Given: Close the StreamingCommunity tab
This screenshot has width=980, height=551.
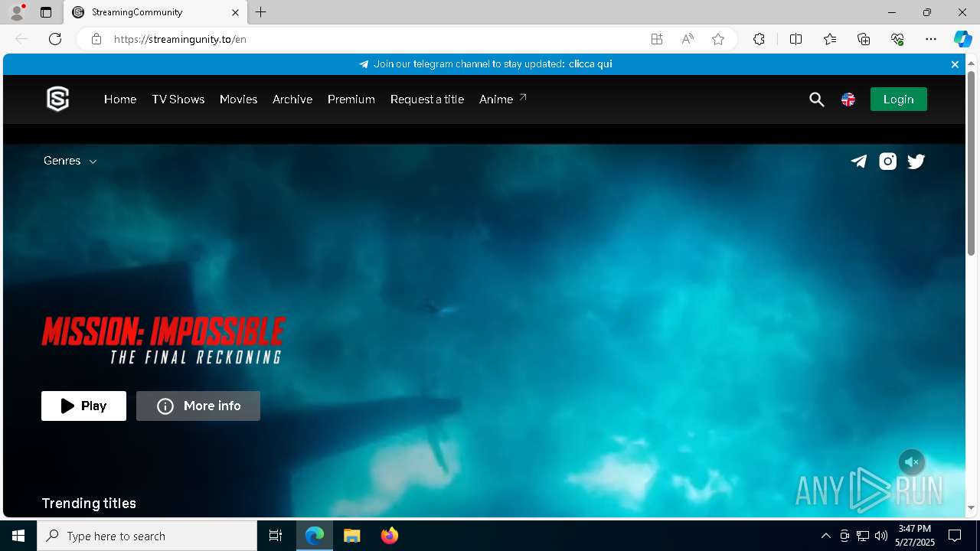Looking at the screenshot, I should 236,12.
